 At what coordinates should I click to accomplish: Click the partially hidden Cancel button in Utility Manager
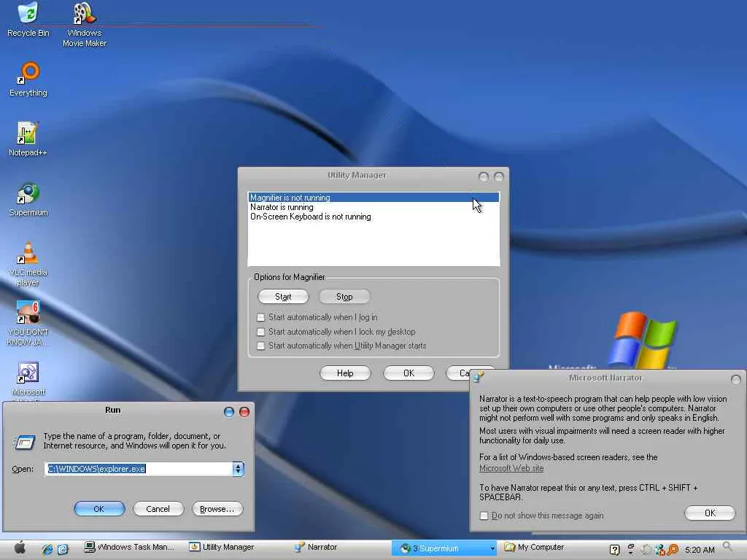pos(458,373)
